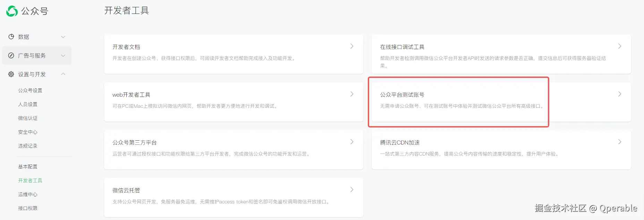This screenshot has height=220, width=644.
Task: Open 接口权限 in the sidebar
Action: tap(28, 208)
